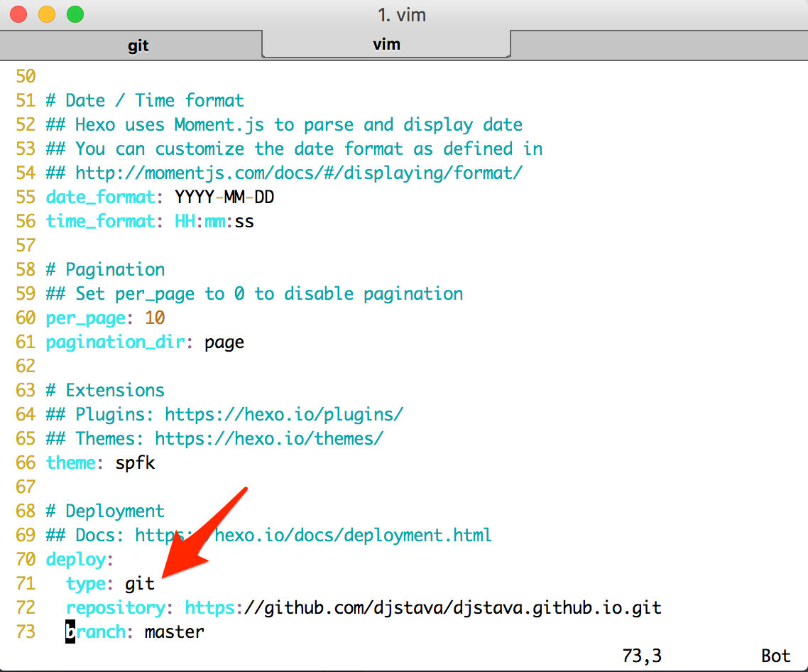
Task: Click the theme value spfk
Action: point(135,463)
